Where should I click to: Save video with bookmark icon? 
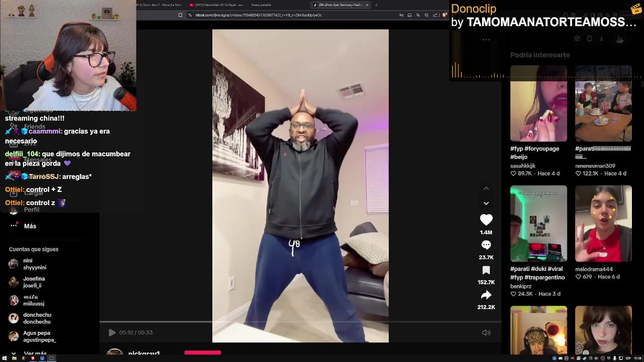click(x=486, y=270)
